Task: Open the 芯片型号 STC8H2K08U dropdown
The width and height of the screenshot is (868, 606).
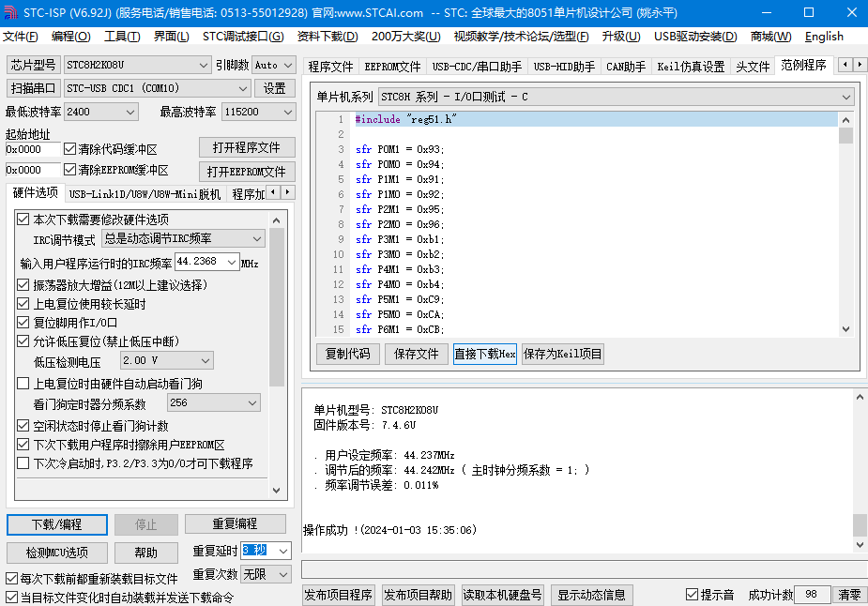Action: tap(137, 65)
